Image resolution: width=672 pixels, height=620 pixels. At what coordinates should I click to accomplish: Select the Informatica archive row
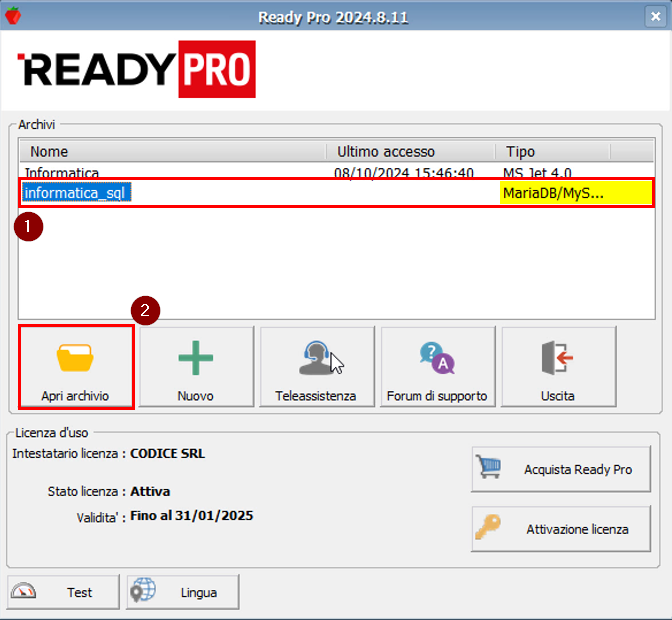click(x=336, y=172)
